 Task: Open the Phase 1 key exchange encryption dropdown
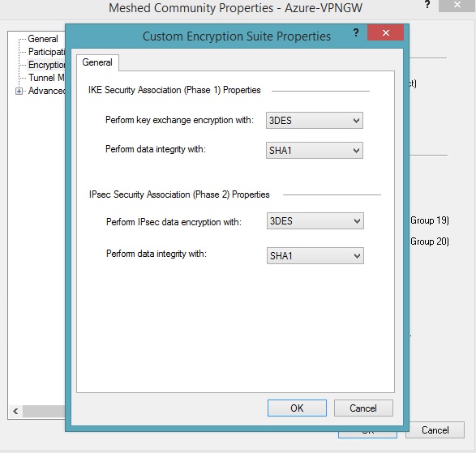314,121
